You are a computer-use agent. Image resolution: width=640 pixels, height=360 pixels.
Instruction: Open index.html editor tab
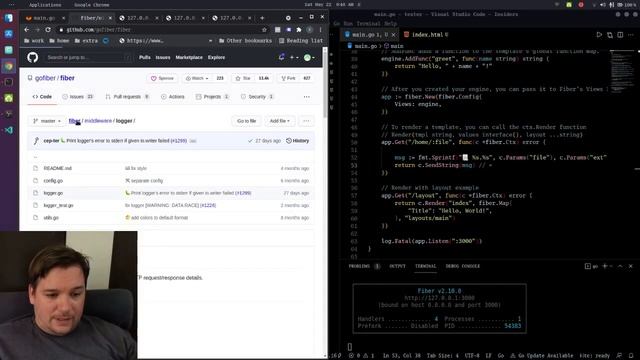(x=426, y=35)
